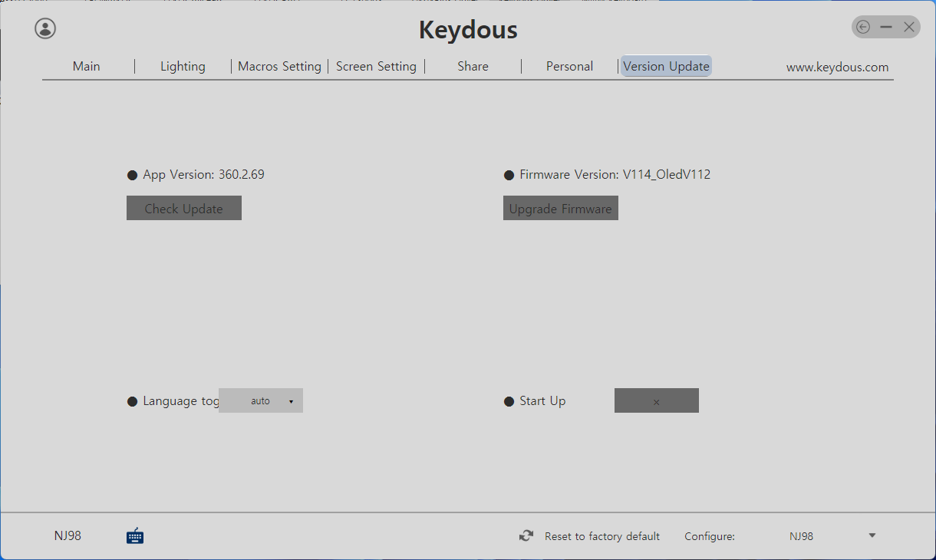936x560 pixels.
Task: Click the Keydous title text
Action: 468,30
